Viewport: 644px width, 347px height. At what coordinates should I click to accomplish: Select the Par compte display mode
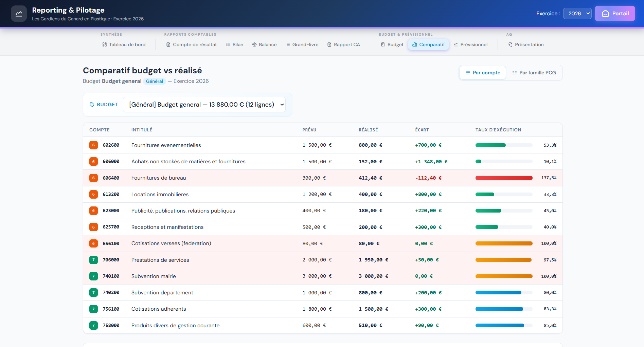pyautogui.click(x=483, y=72)
